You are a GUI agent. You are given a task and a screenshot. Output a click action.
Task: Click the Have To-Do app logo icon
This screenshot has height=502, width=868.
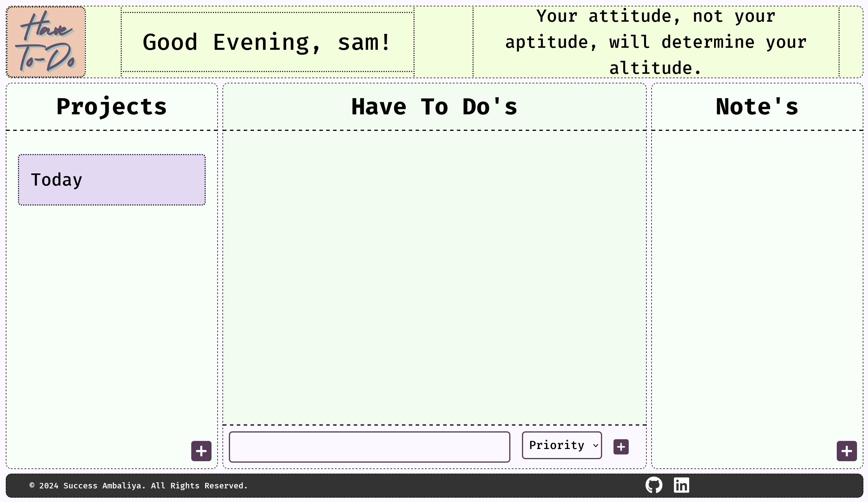point(45,42)
